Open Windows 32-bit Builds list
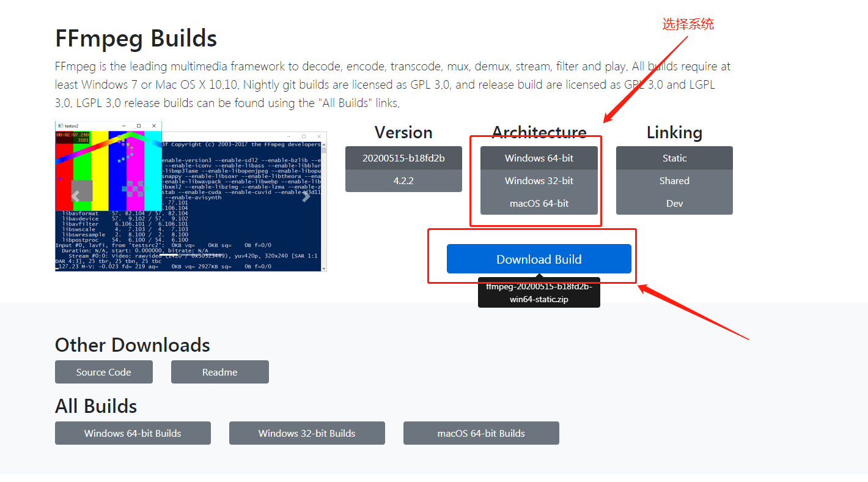 click(307, 433)
